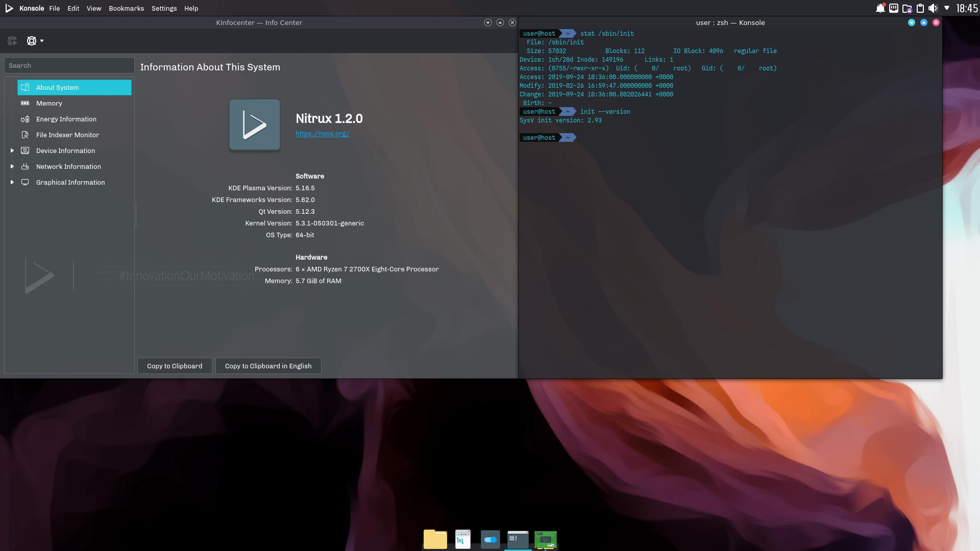Click Copy to Clipboard in English button

[x=268, y=366]
